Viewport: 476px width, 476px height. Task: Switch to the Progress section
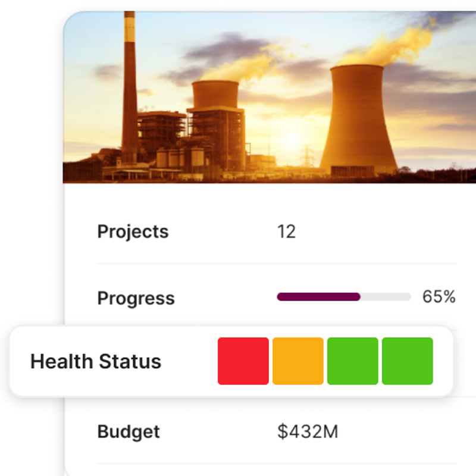click(136, 297)
